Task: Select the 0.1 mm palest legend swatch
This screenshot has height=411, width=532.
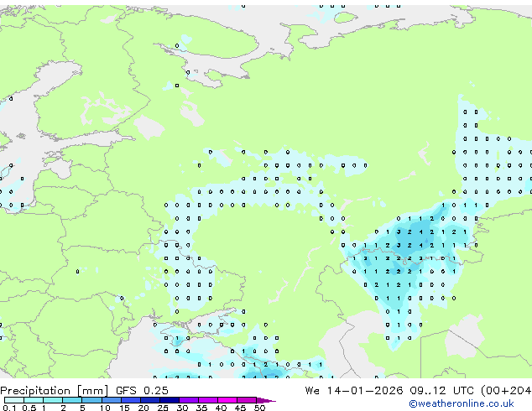Action: coord(14,400)
